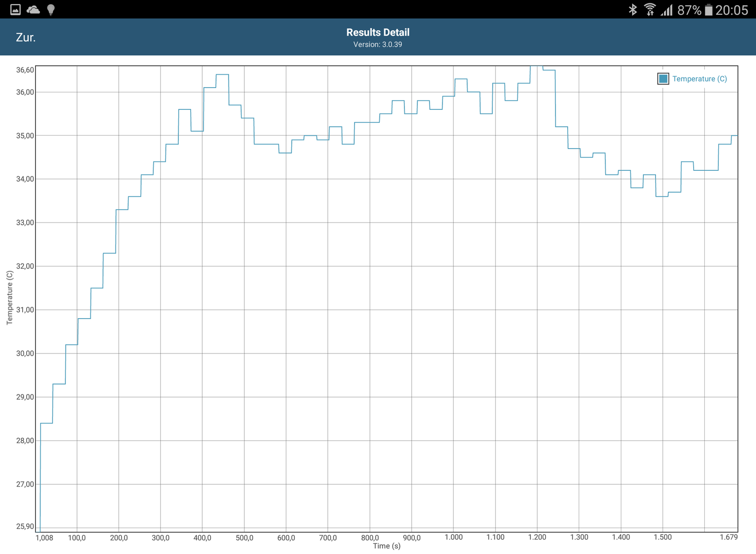Click the vertical Temperature (C) axis title

click(10, 298)
